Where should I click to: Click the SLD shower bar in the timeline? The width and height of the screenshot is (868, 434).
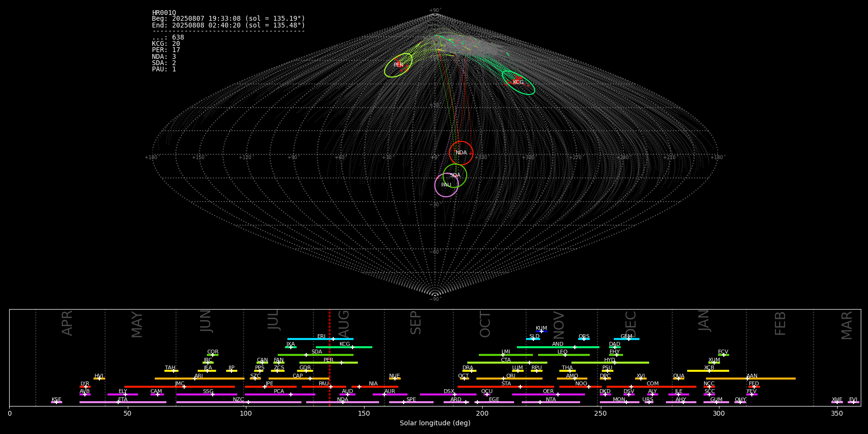tap(533, 339)
